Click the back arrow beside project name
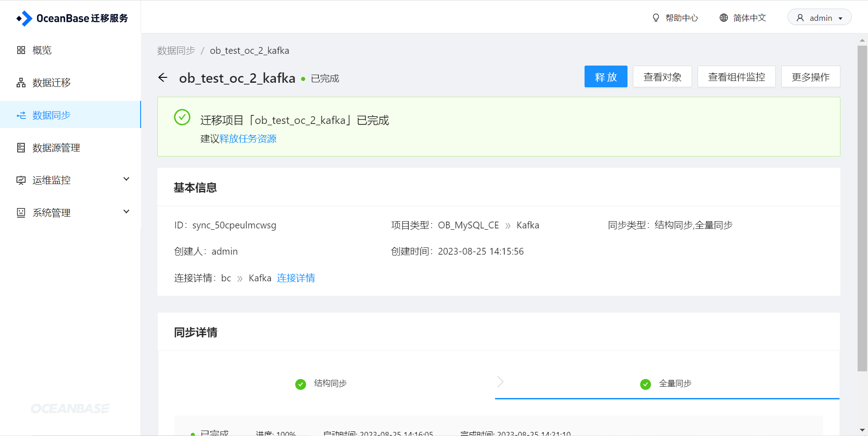The image size is (868, 436). point(163,78)
